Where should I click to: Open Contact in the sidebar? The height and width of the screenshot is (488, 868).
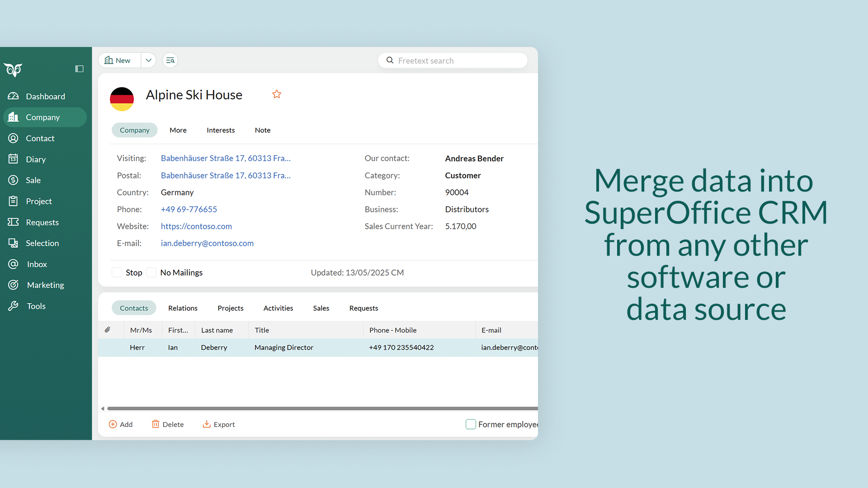(45, 138)
